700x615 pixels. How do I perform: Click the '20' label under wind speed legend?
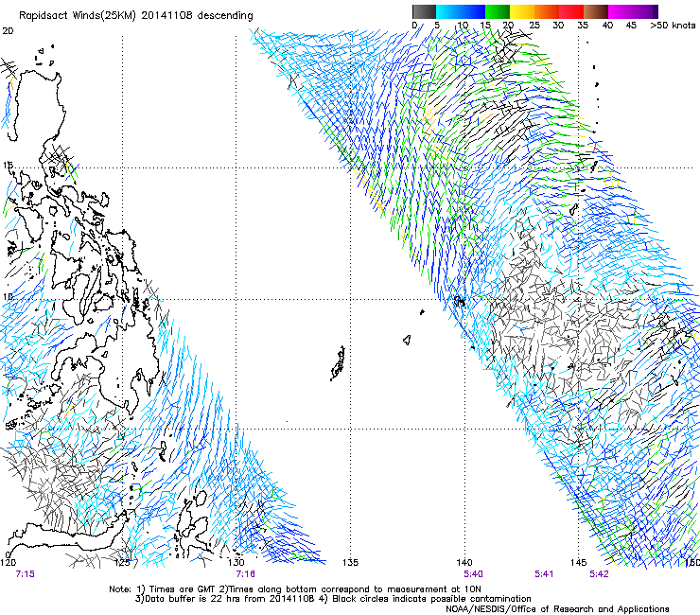click(x=509, y=26)
